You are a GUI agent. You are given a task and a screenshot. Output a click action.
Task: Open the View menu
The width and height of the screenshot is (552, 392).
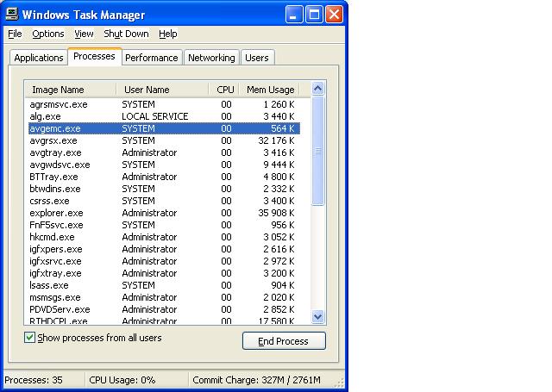point(84,34)
